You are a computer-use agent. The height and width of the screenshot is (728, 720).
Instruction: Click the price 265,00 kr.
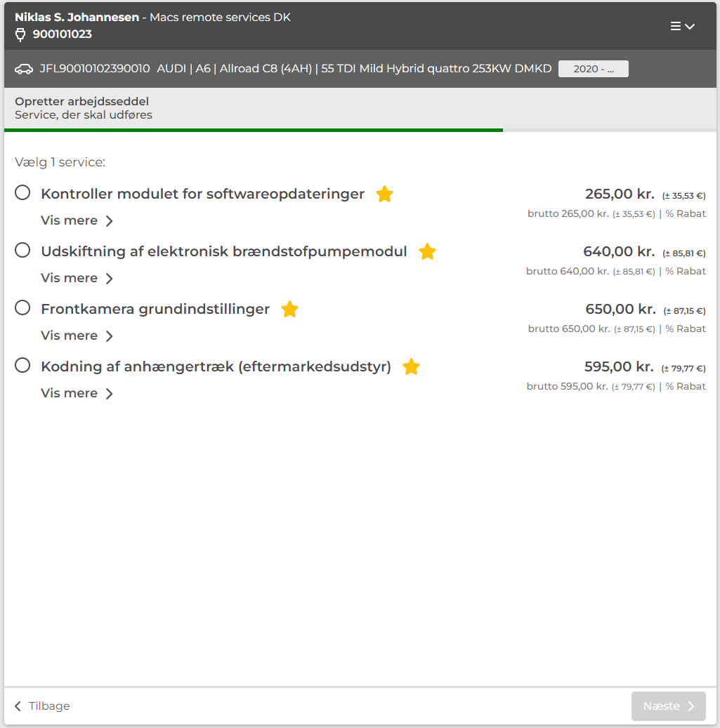620,194
